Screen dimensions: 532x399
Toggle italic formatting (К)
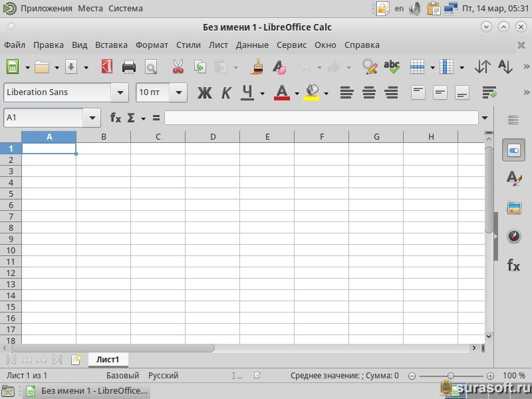tap(226, 92)
